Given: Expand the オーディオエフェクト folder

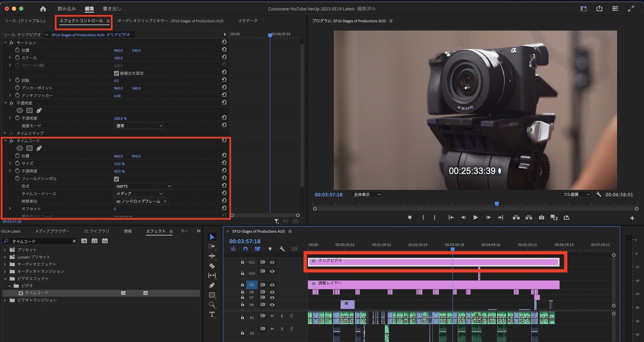Looking at the screenshot, I should point(5,264).
